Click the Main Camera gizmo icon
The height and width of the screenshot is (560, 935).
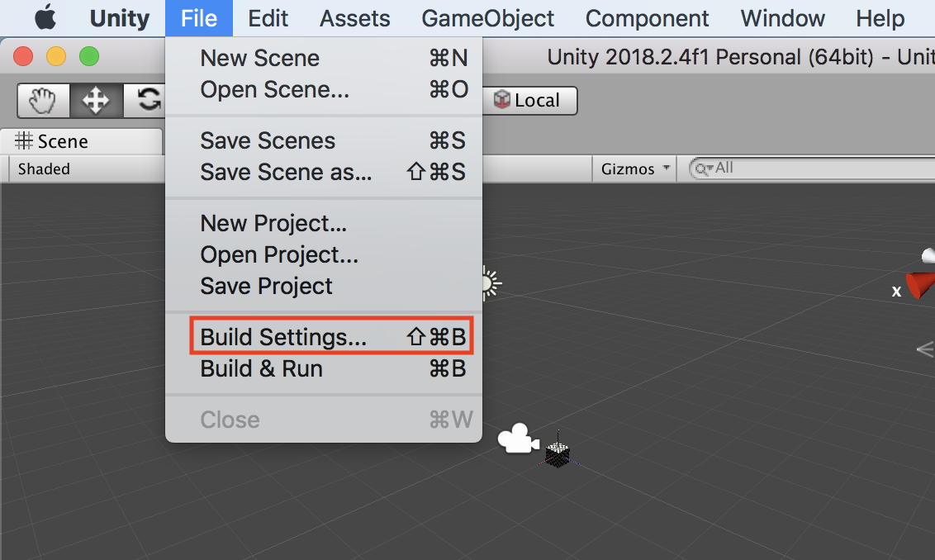coord(517,439)
